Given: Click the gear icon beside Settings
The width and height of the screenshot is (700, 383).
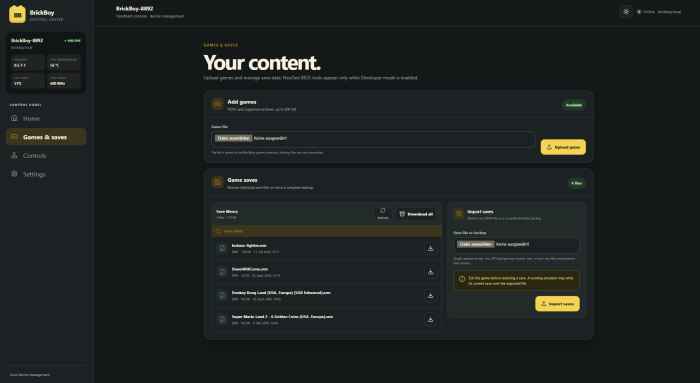Looking at the screenshot, I should (x=14, y=174).
